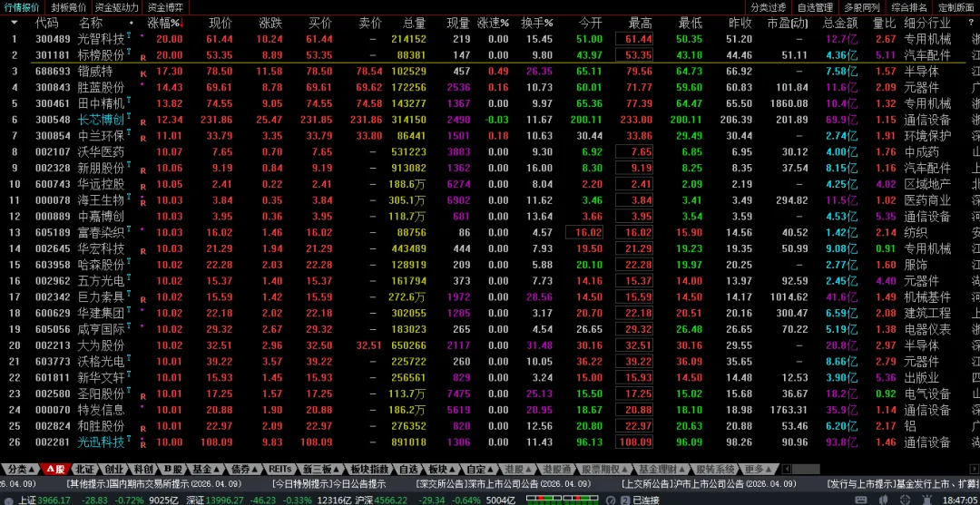
Task: Click the T marker beside 光智科技
Action: [129, 37]
